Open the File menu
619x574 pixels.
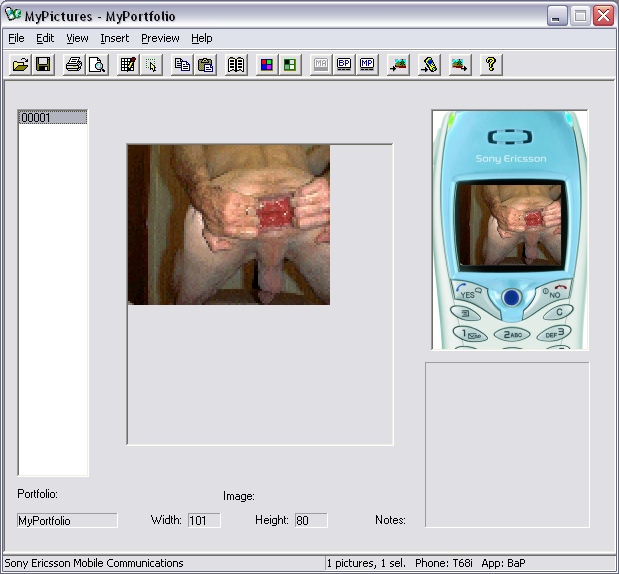click(x=16, y=38)
